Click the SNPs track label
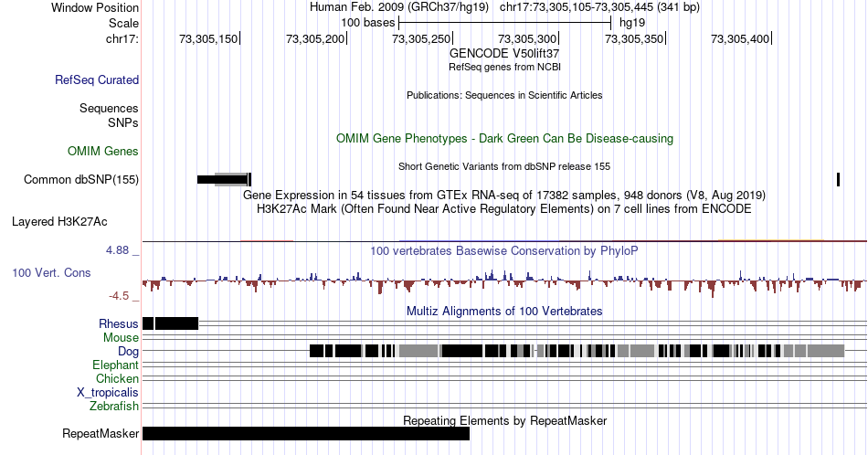The image size is (868, 455). pyautogui.click(x=123, y=122)
